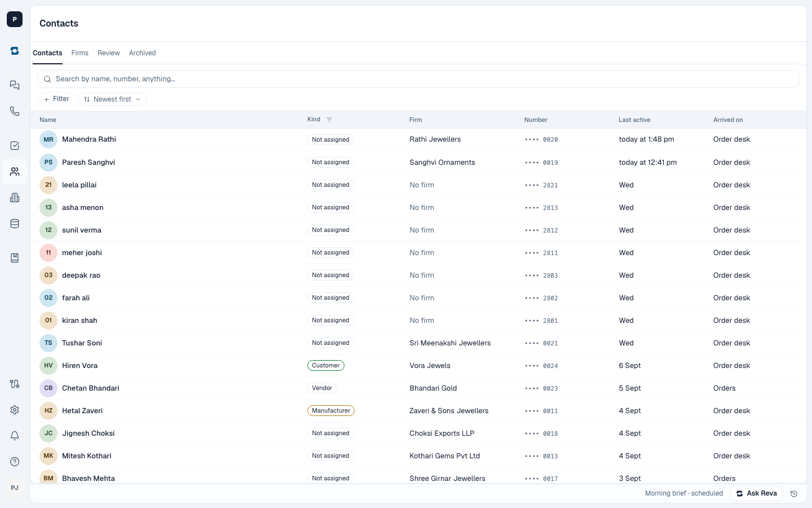The width and height of the screenshot is (812, 508).
Task: Open the conversations chat icon
Action: click(x=15, y=85)
